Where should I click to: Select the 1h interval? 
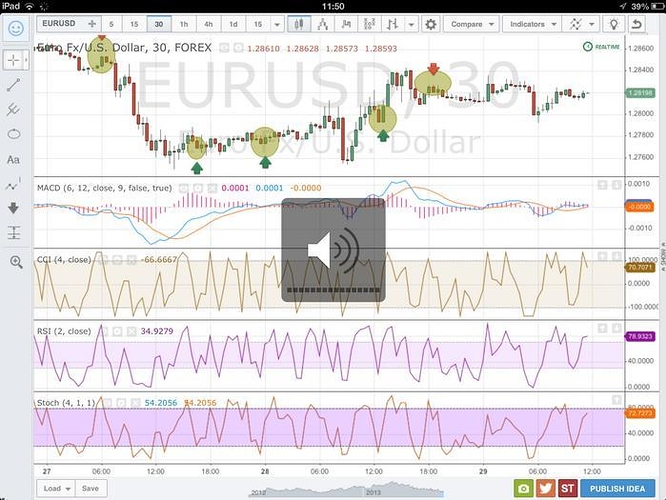(x=183, y=24)
